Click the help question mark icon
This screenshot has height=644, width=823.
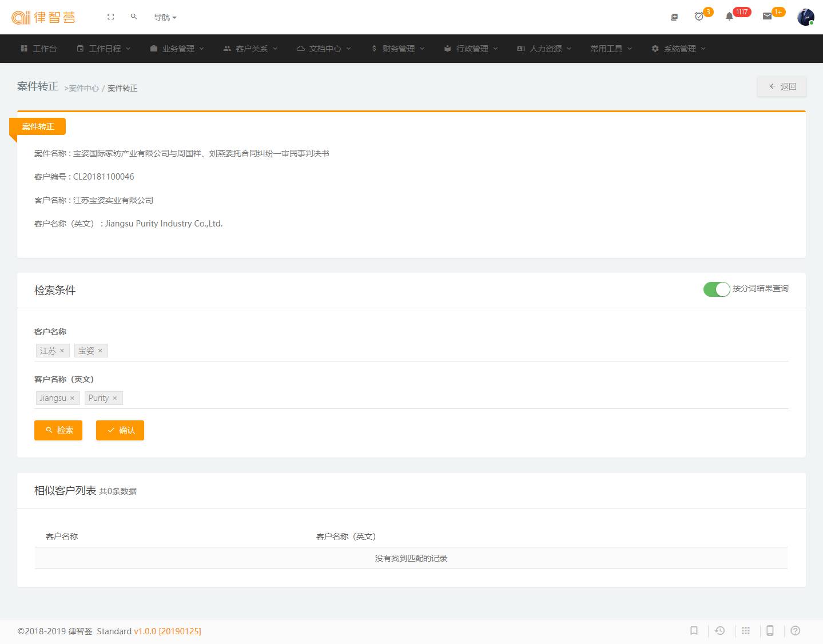795,631
